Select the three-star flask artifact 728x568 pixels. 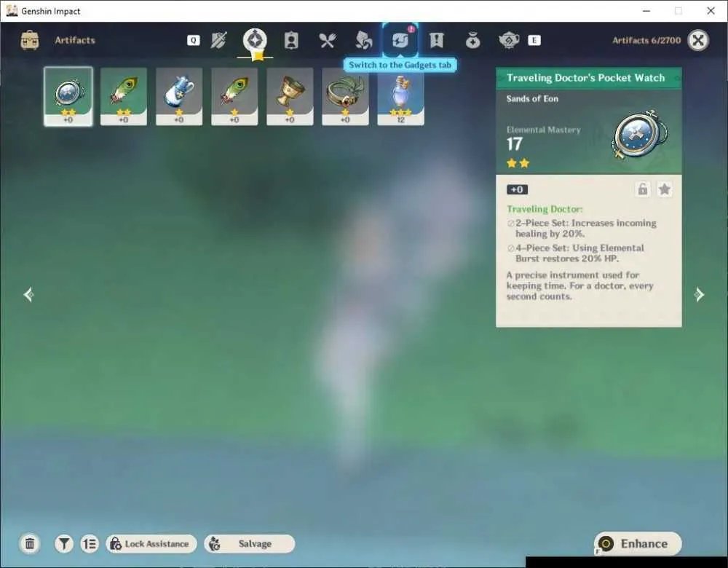400,96
